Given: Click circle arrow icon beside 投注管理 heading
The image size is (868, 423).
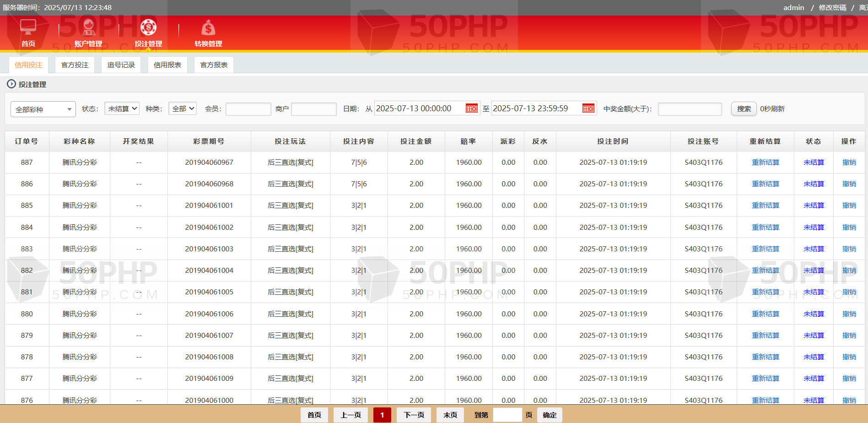Looking at the screenshot, I should [x=11, y=84].
